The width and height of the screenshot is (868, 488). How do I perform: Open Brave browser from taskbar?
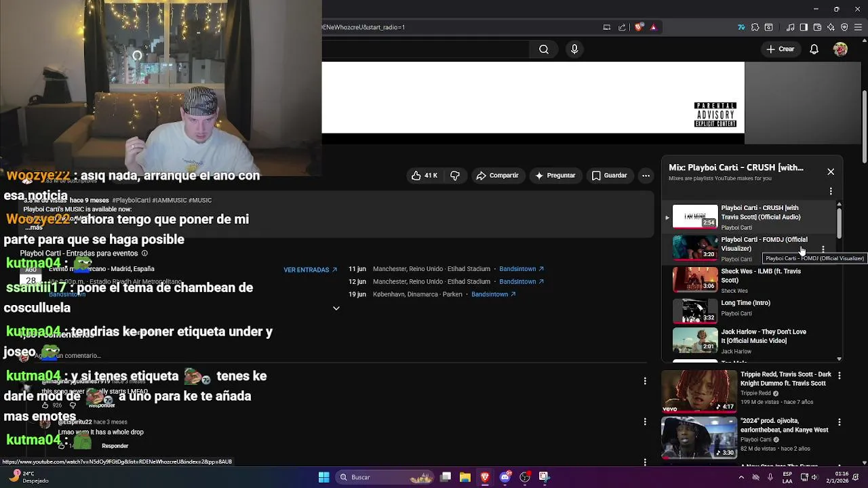click(x=485, y=477)
